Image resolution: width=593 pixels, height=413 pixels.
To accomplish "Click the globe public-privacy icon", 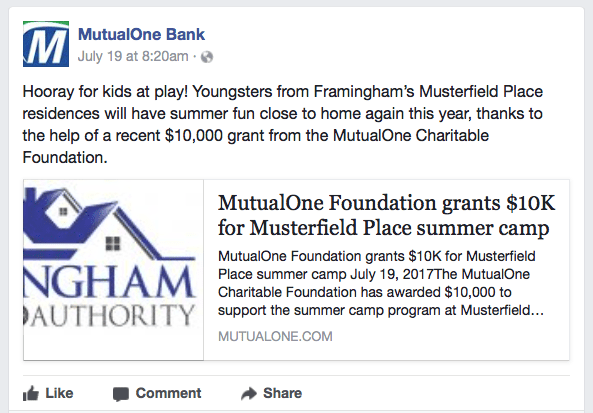I will pyautogui.click(x=207, y=57).
